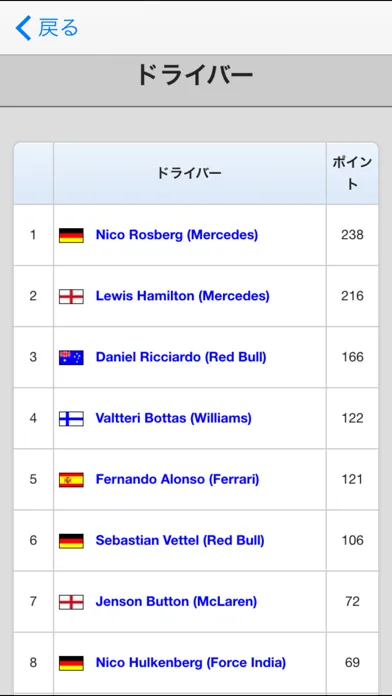Viewport: 392px width, 696px height.
Task: Open Lewis Hamilton (Mercedes) link
Action: pyautogui.click(x=182, y=296)
